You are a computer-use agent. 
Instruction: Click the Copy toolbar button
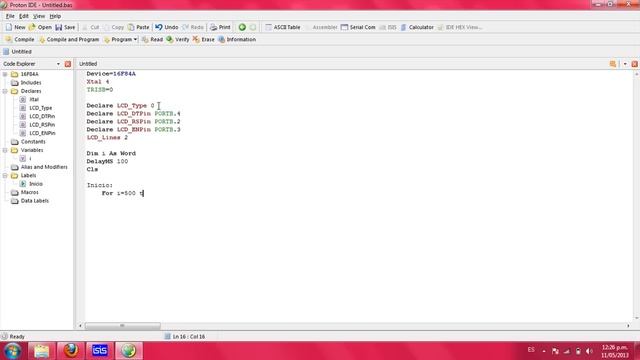pyautogui.click(x=113, y=27)
